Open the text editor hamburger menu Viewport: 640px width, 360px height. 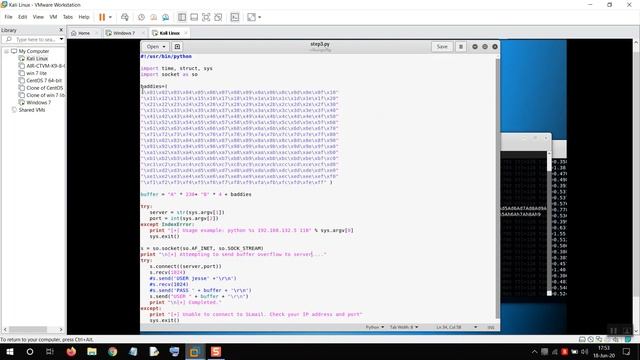tap(461, 47)
